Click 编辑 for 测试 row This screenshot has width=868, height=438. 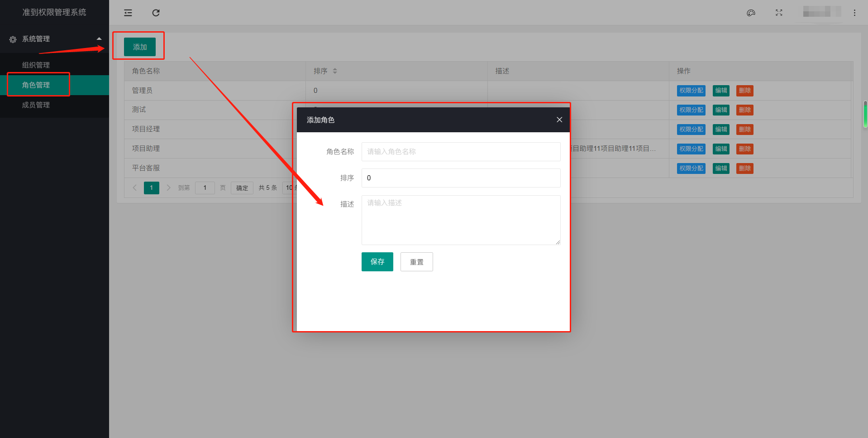tap(721, 110)
